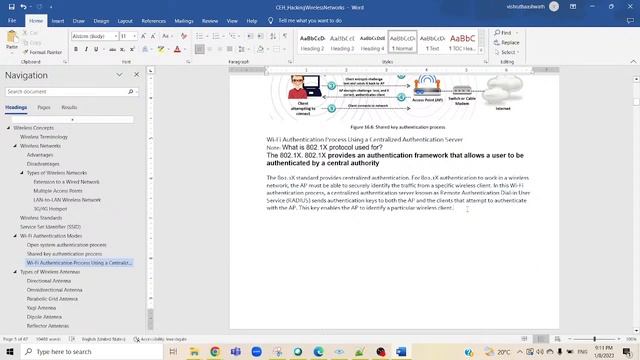Toggle Underline formatting
Screen dimensions: 640x360
tap(96, 49)
